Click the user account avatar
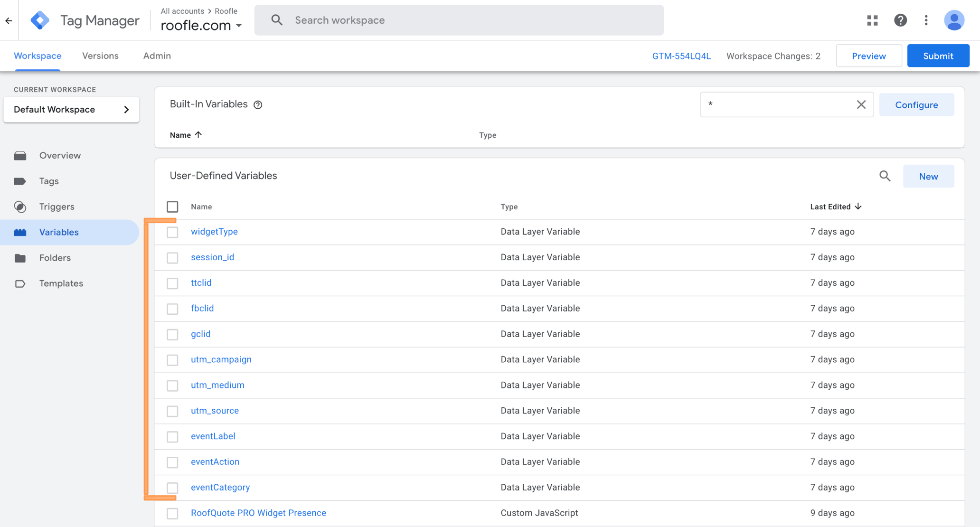Image resolution: width=980 pixels, height=527 pixels. pyautogui.click(x=954, y=20)
